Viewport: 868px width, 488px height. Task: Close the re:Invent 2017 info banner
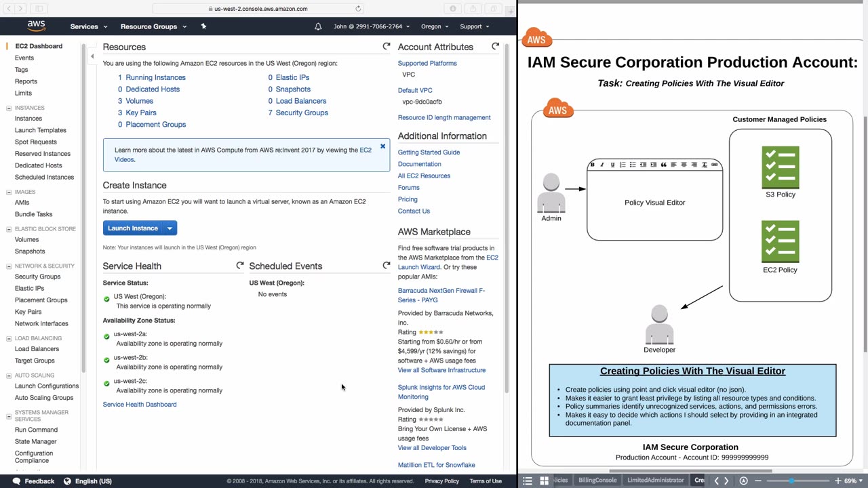pos(382,146)
